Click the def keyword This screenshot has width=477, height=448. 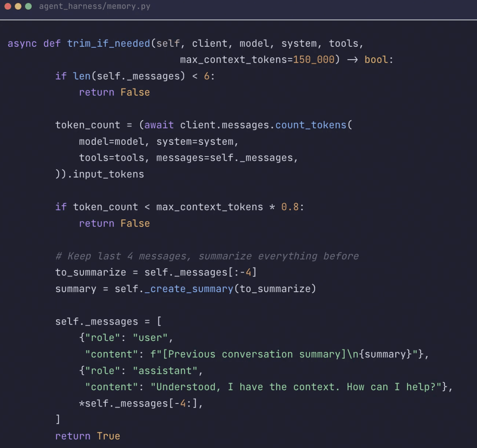[x=52, y=44]
